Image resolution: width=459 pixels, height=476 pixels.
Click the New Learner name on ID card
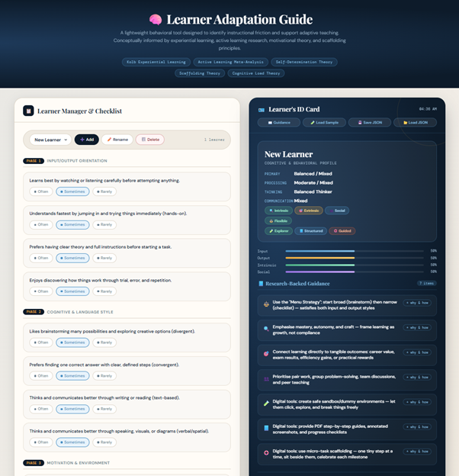288,155
